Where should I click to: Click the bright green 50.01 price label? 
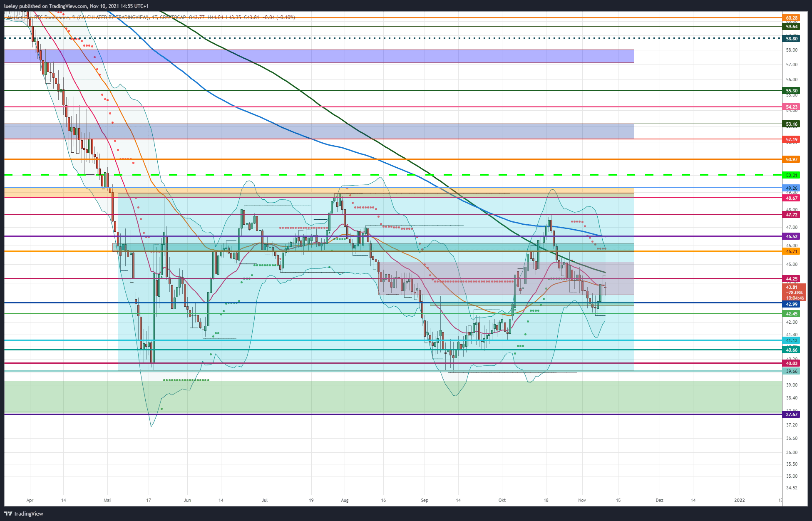click(x=792, y=175)
